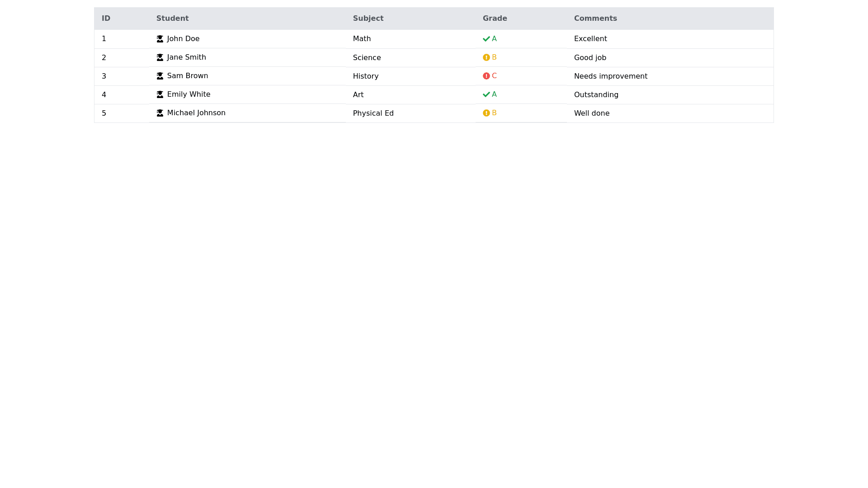Click the student icon beside Michael Johnson

[x=160, y=113]
